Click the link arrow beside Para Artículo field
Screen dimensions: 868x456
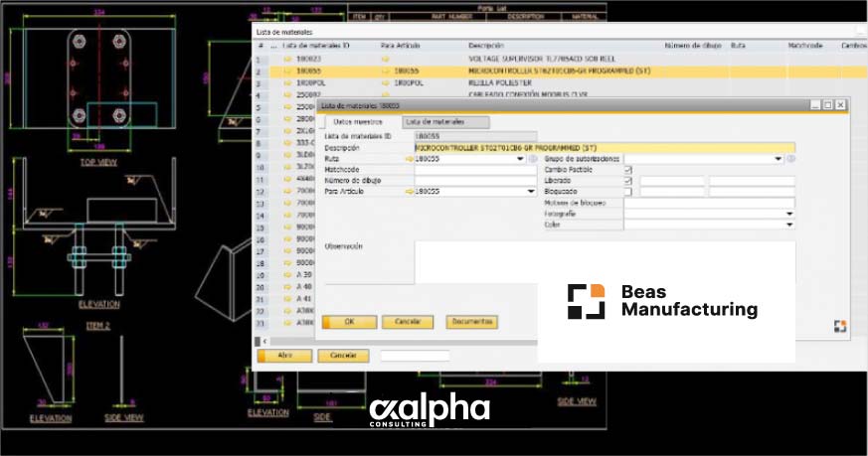tap(410, 192)
